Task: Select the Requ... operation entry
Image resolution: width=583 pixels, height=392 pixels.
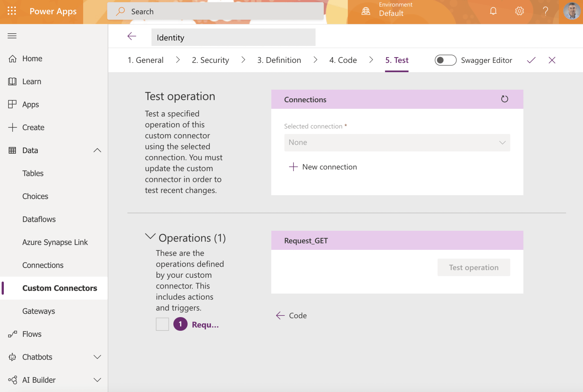Action: coord(205,324)
